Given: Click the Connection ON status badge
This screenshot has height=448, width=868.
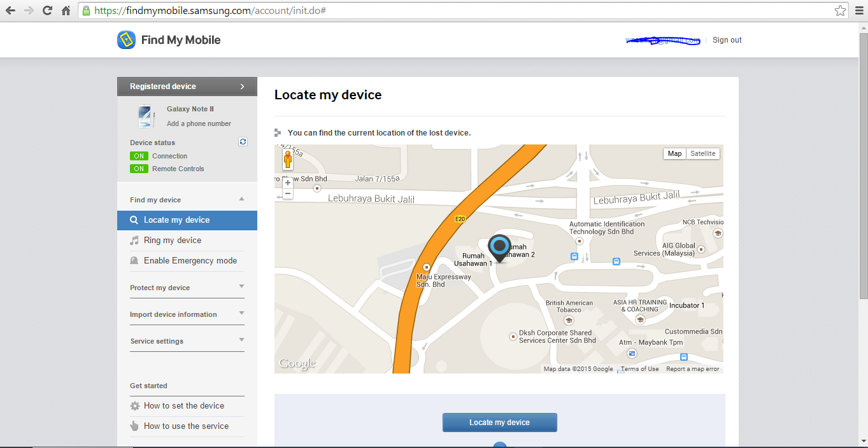Looking at the screenshot, I should pos(139,156).
